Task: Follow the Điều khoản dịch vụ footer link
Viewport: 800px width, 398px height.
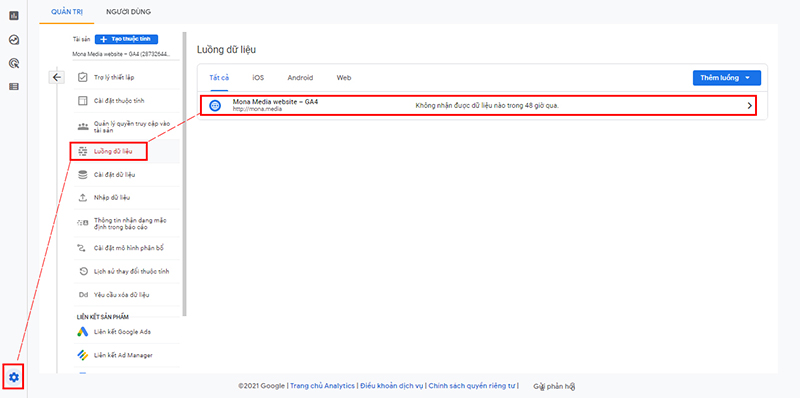Action: 392,386
